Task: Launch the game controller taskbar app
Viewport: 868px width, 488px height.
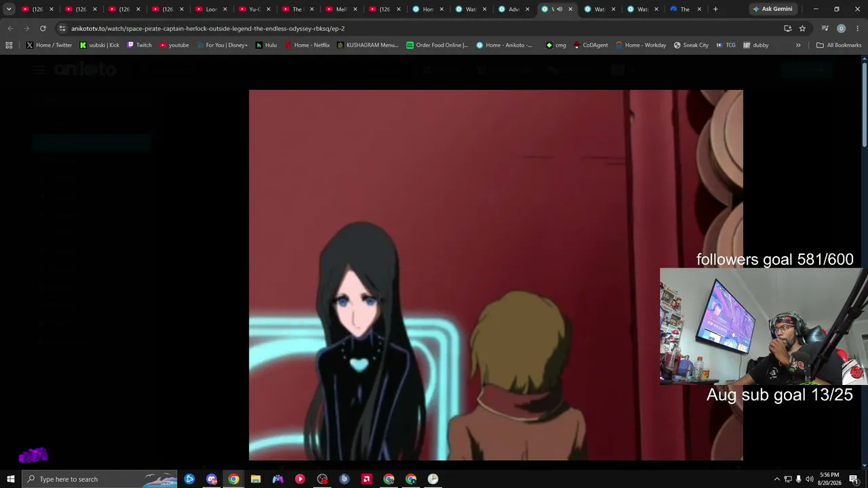Action: coord(278,479)
